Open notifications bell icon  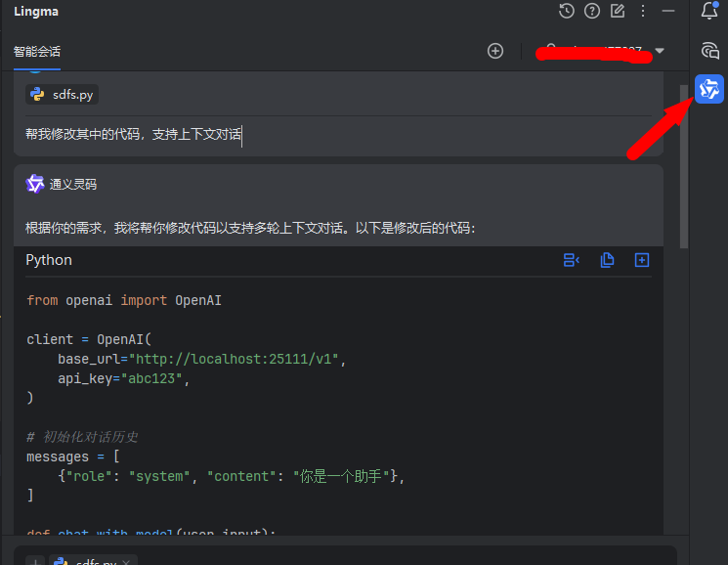click(709, 10)
